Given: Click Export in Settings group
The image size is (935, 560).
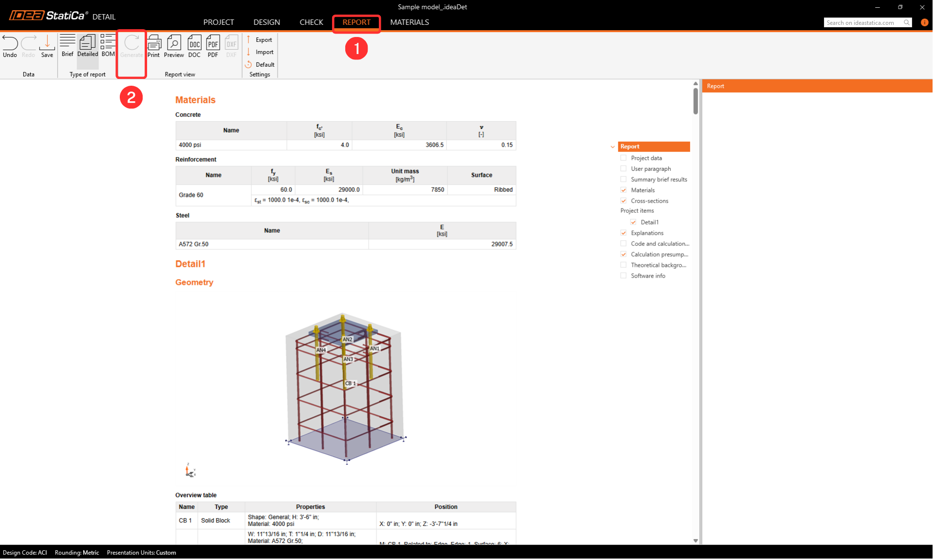Looking at the screenshot, I should pos(263,40).
